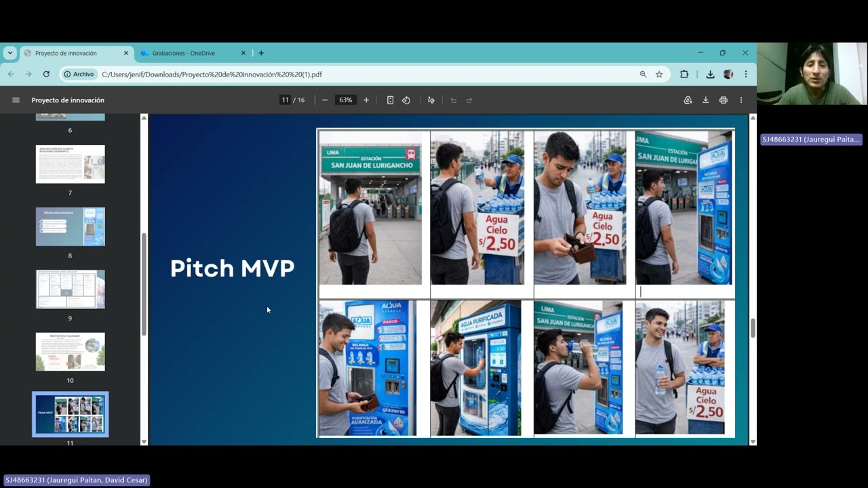Image resolution: width=868 pixels, height=488 pixels.
Task: Focus the address bar with PDF path
Action: [366, 75]
